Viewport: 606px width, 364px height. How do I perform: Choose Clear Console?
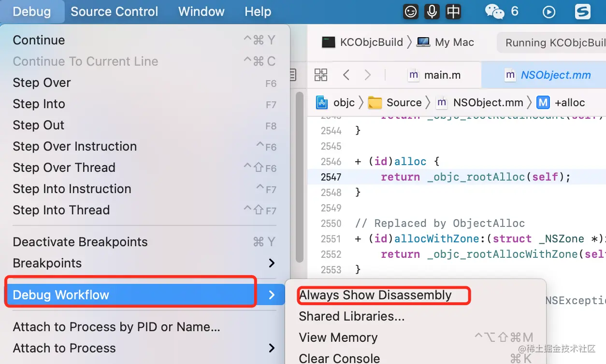coord(415,358)
